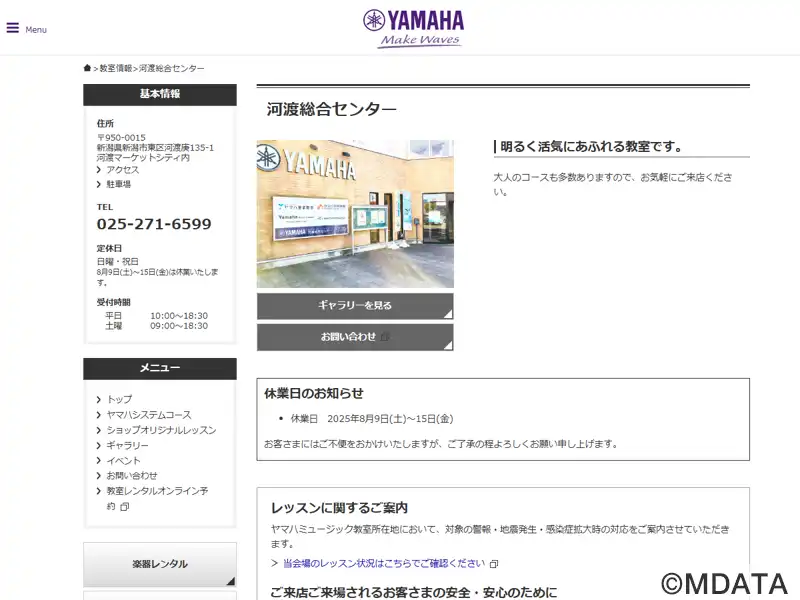Open the 楽器レンタル button
This screenshot has height=600, width=800.
[160, 564]
